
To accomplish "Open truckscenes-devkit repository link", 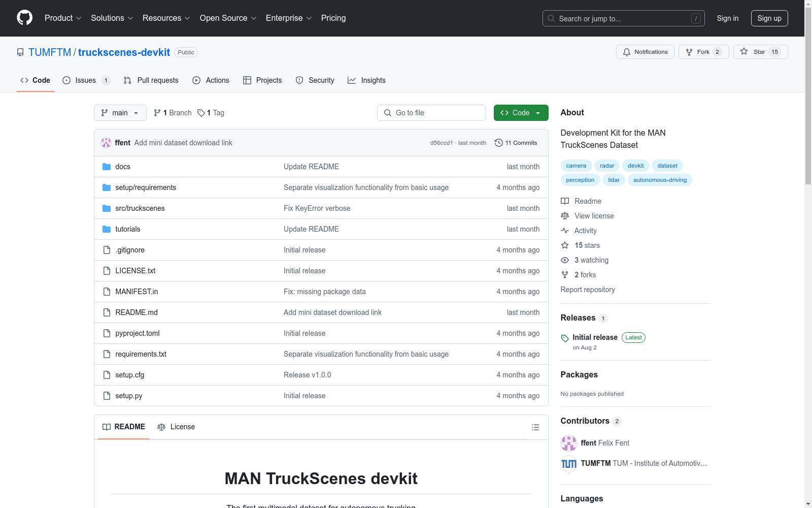I will point(124,52).
